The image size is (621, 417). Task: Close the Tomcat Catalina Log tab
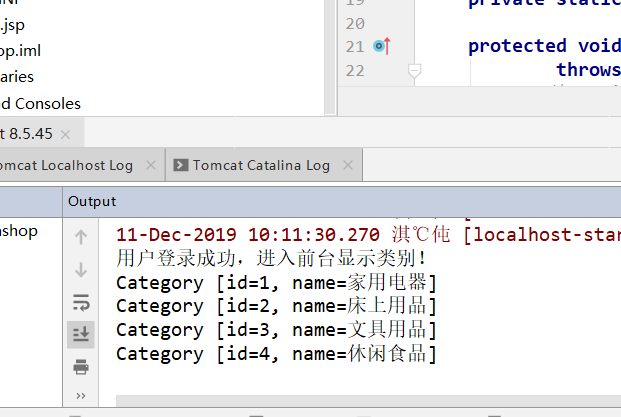(x=348, y=165)
